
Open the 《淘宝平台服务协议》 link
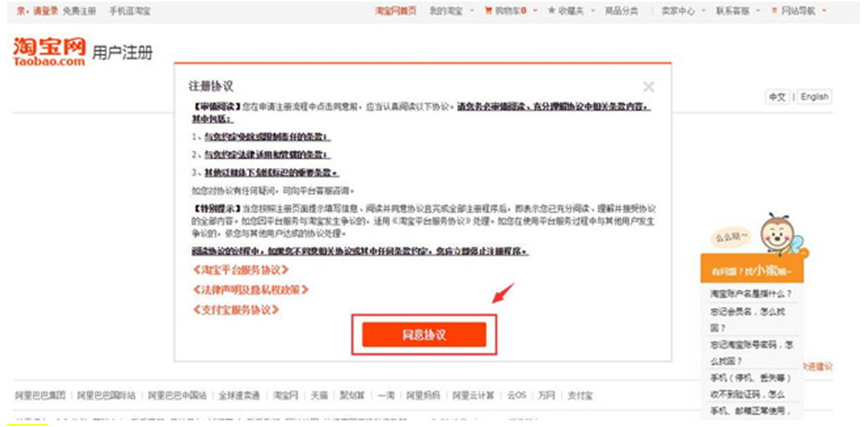coord(240,270)
